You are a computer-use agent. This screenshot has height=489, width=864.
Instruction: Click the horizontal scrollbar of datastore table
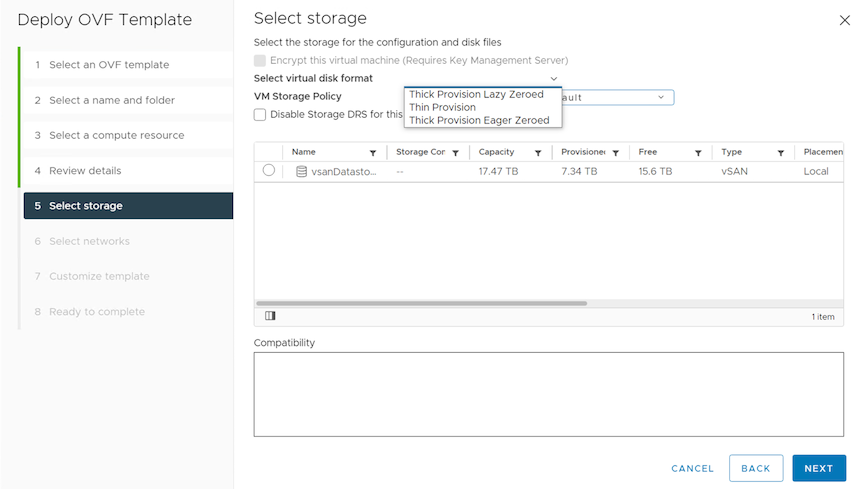point(422,303)
